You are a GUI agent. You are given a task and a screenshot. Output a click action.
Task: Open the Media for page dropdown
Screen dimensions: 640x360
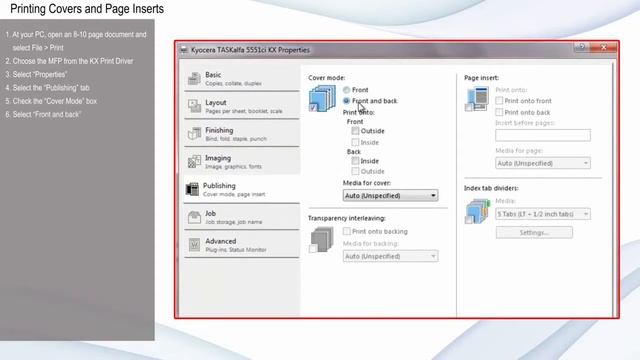[x=543, y=163]
